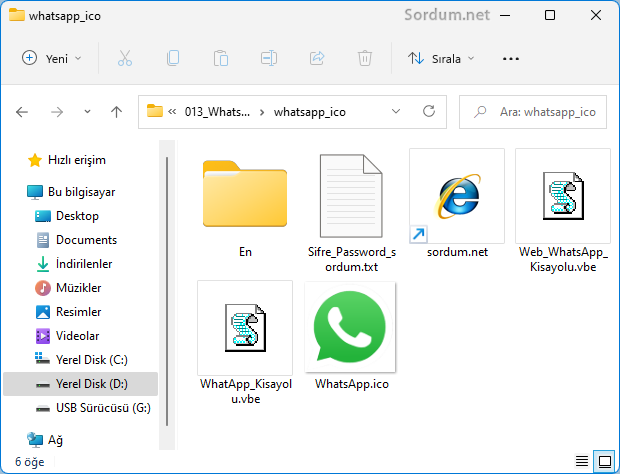Screen dimensions: 620x474
Task: Click the Delete trash can icon
Action: [365, 59]
